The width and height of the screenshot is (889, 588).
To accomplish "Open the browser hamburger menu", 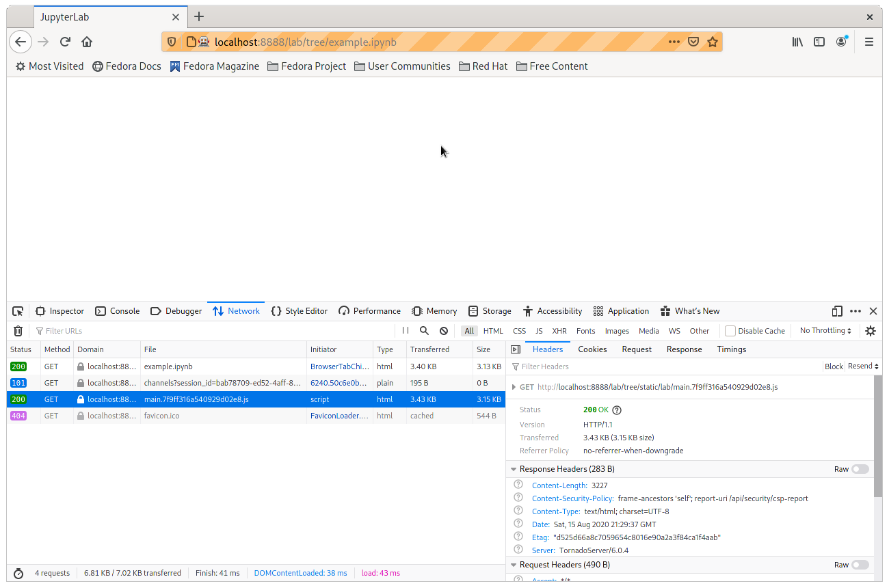I will [869, 42].
